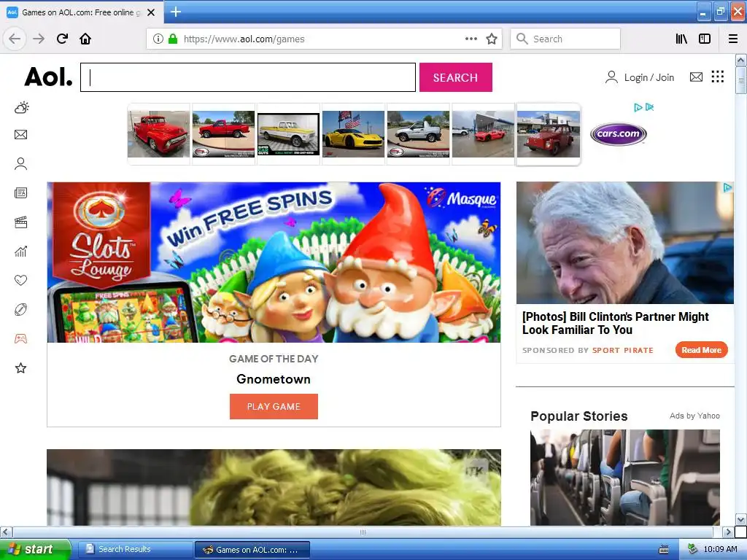Click the 10:09 AM system clock

720,549
